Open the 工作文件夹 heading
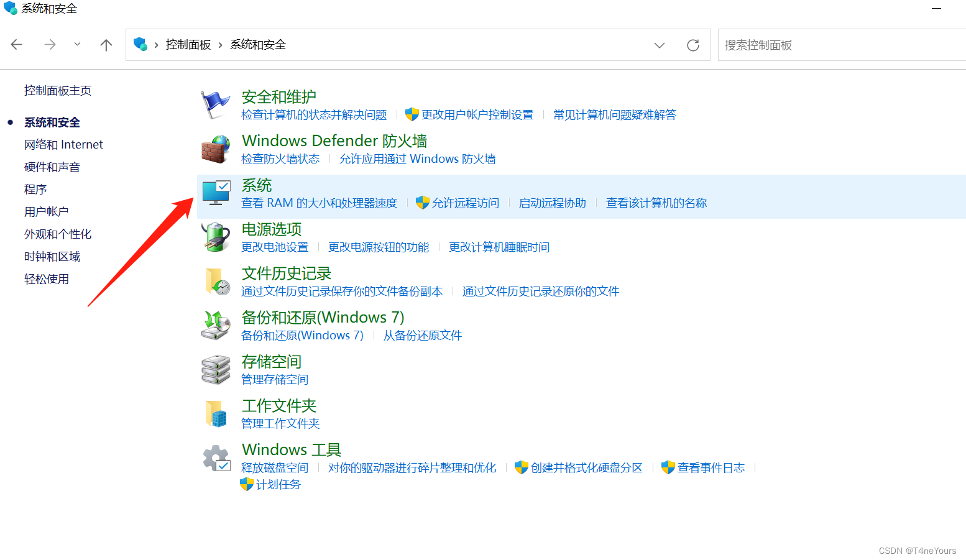Screen dimensions: 966x560 tap(279, 406)
